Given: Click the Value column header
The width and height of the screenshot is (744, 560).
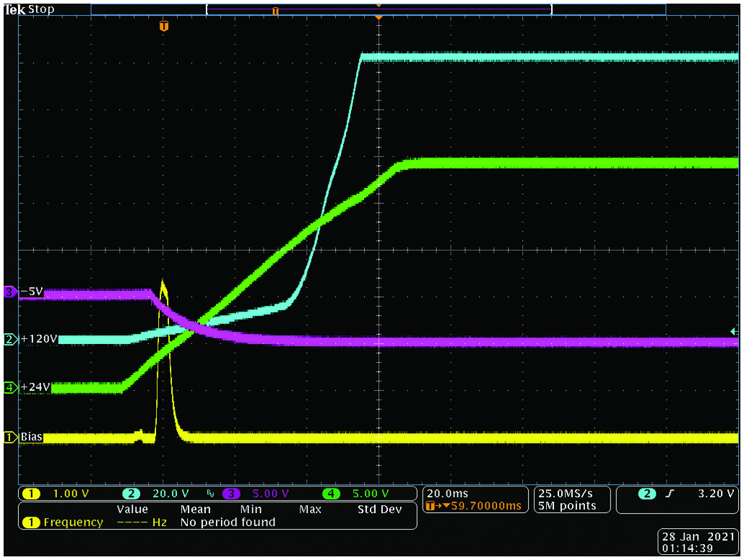Looking at the screenshot, I should [132, 509].
